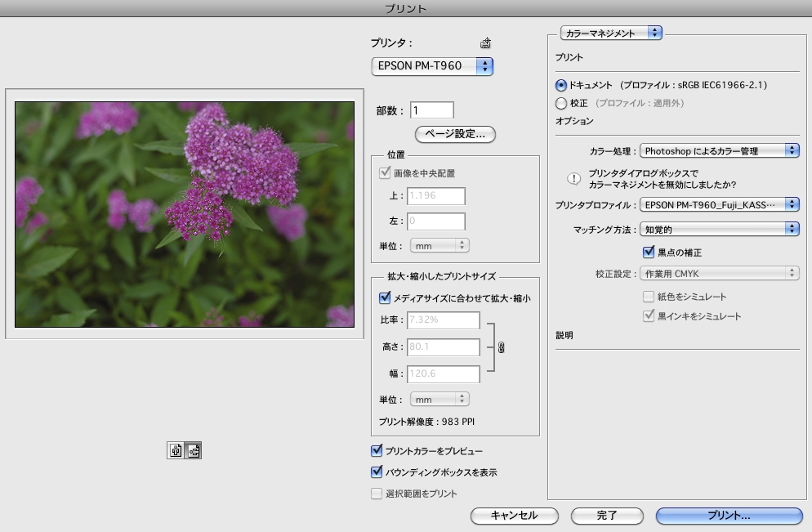
Task: Click the 完了 button
Action: pos(607,516)
